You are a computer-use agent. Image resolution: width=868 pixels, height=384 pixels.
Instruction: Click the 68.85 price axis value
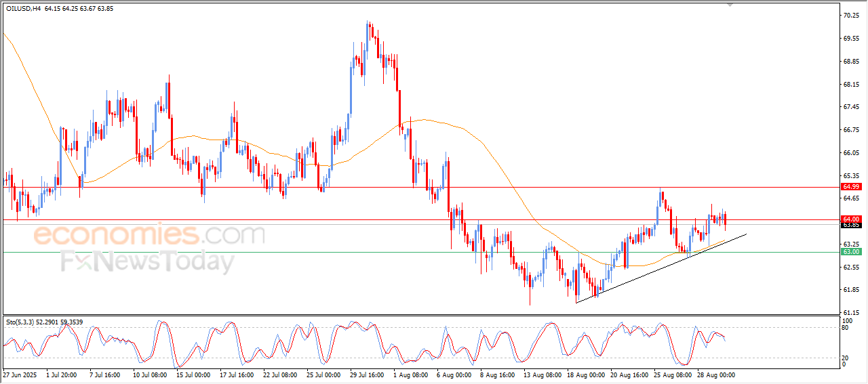click(851, 62)
